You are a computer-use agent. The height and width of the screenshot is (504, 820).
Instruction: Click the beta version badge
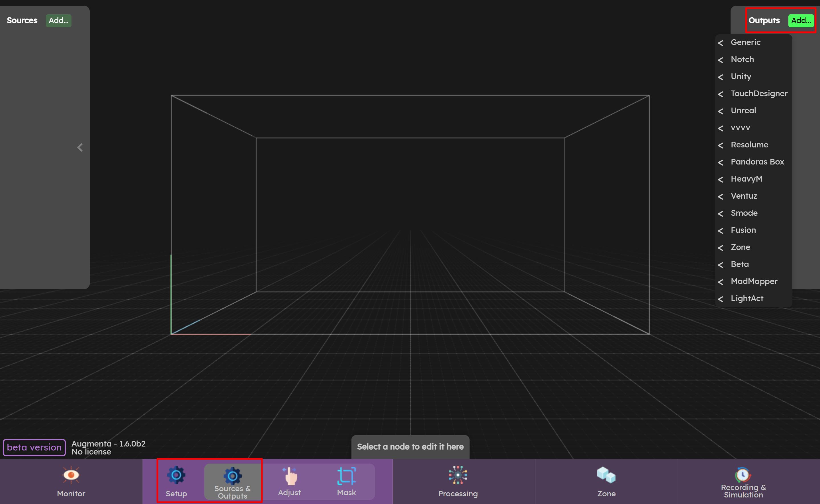pyautogui.click(x=34, y=447)
